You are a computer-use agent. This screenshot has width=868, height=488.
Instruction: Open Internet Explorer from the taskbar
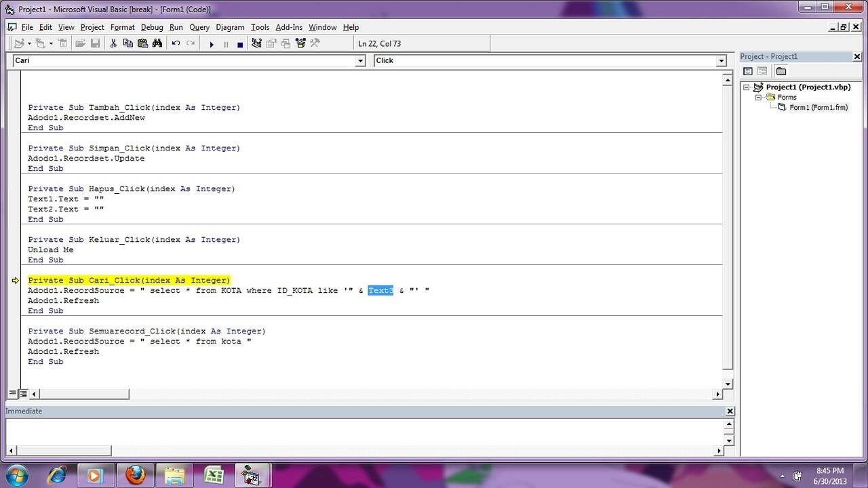pos(56,475)
